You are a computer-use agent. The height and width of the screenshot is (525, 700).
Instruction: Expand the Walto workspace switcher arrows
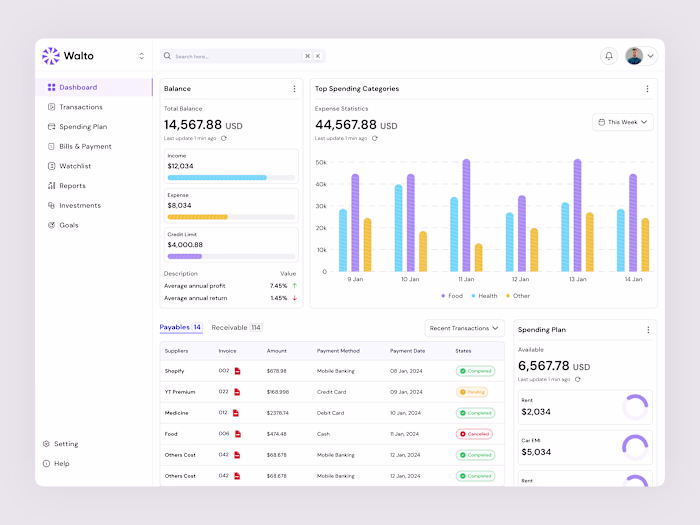pyautogui.click(x=142, y=56)
